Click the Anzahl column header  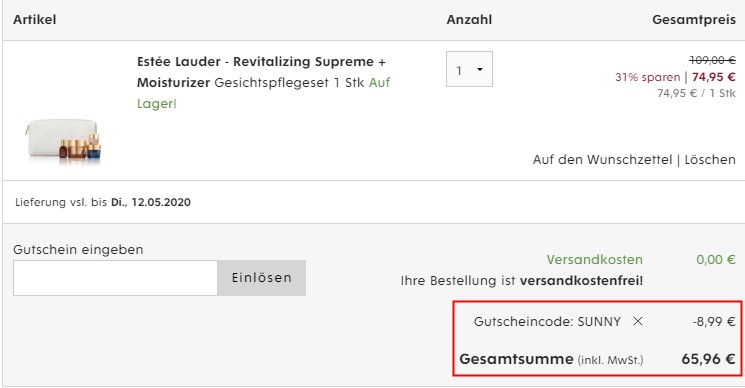click(x=469, y=20)
